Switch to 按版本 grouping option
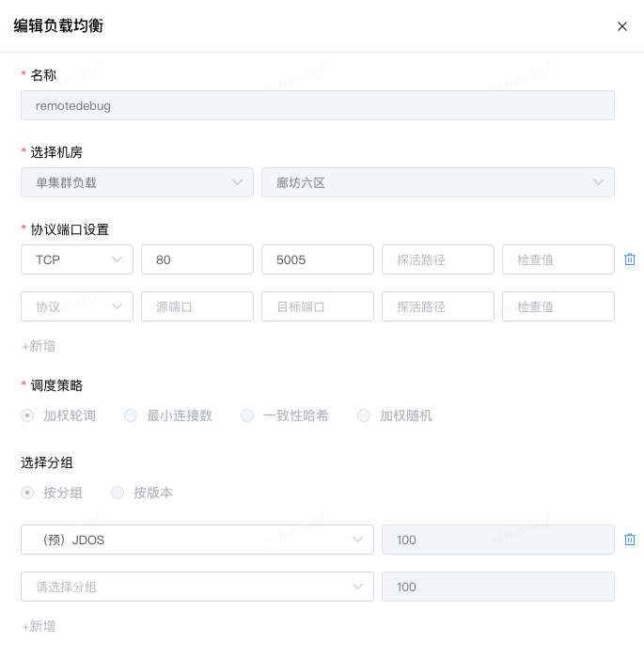Image resolution: width=644 pixels, height=658 pixels. (x=118, y=493)
